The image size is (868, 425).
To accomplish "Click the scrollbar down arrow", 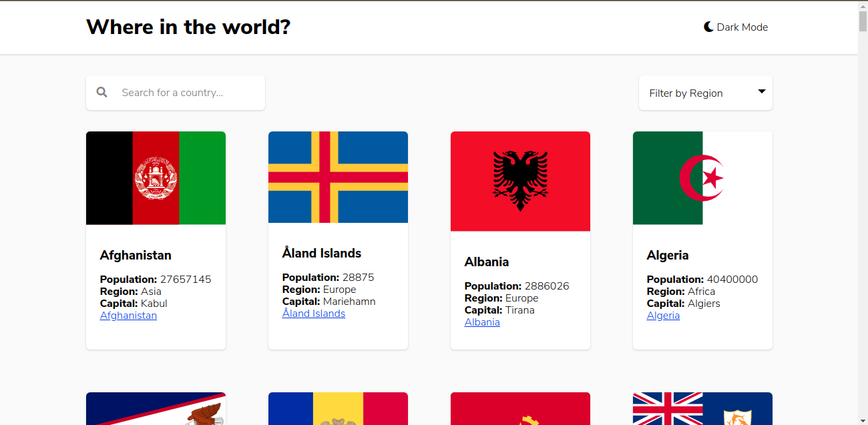I will [863, 420].
